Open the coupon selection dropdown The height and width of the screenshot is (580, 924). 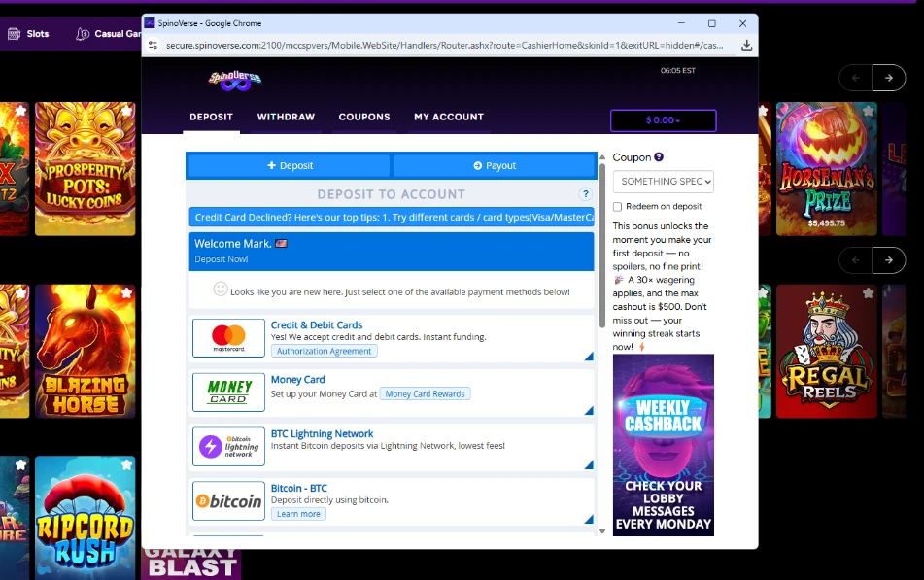click(x=663, y=182)
